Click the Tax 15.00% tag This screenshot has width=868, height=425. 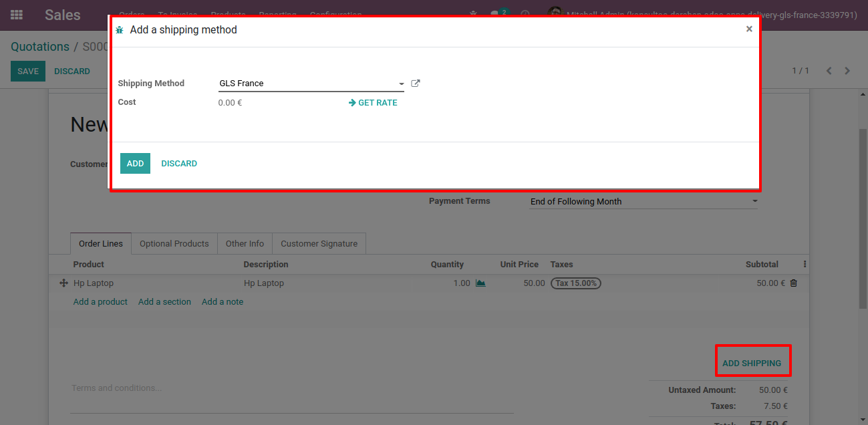576,283
